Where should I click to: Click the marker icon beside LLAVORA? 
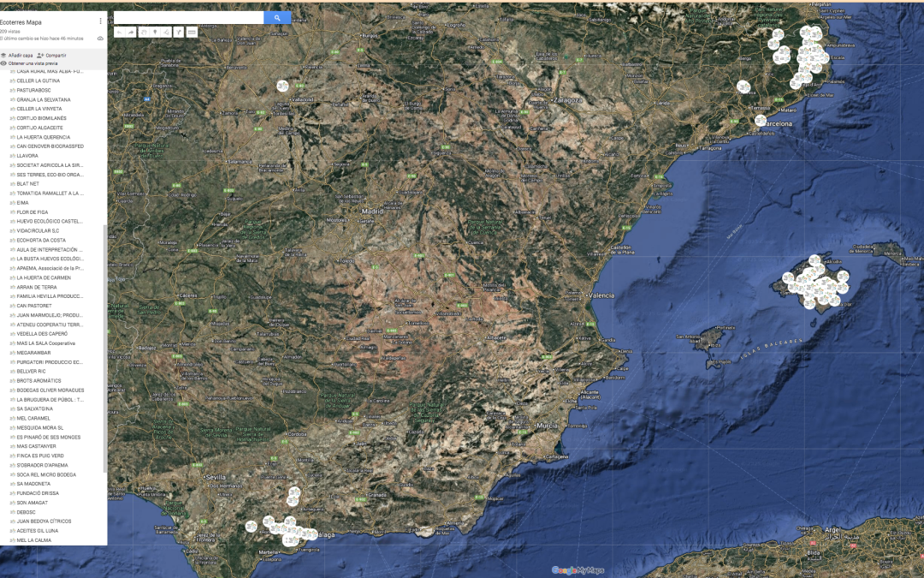point(12,156)
